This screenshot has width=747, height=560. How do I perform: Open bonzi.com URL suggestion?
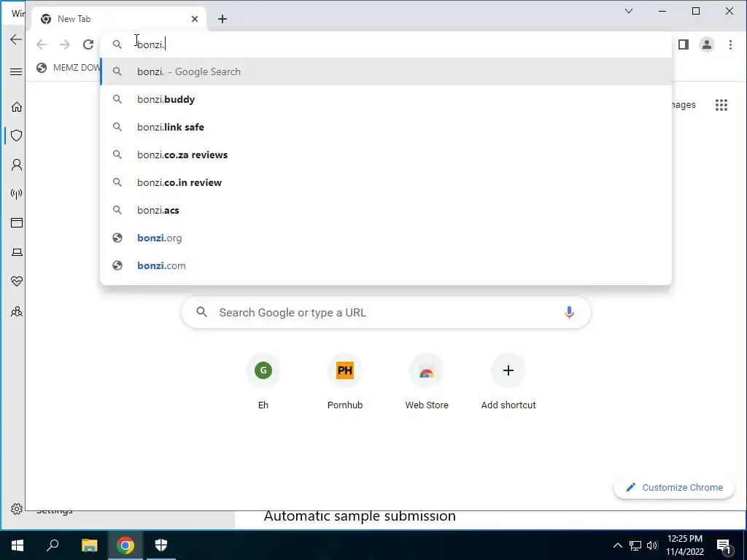tap(386, 265)
